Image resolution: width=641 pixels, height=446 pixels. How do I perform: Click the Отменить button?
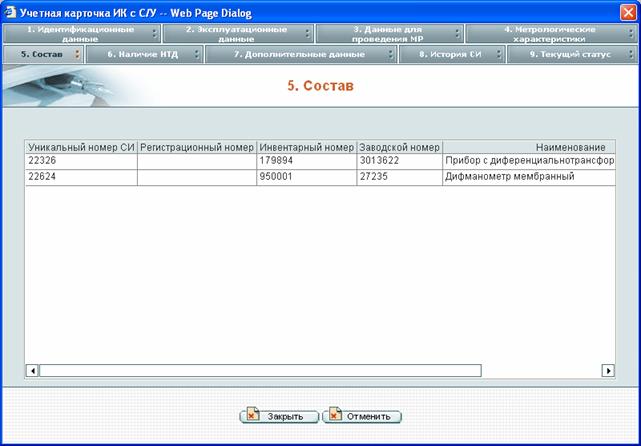(x=362, y=416)
